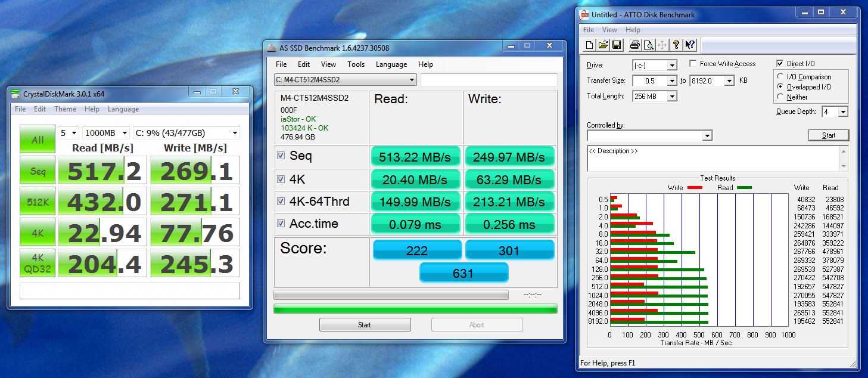
Task: Click the Start button in ATTO Disk Benchmark
Action: tap(828, 135)
